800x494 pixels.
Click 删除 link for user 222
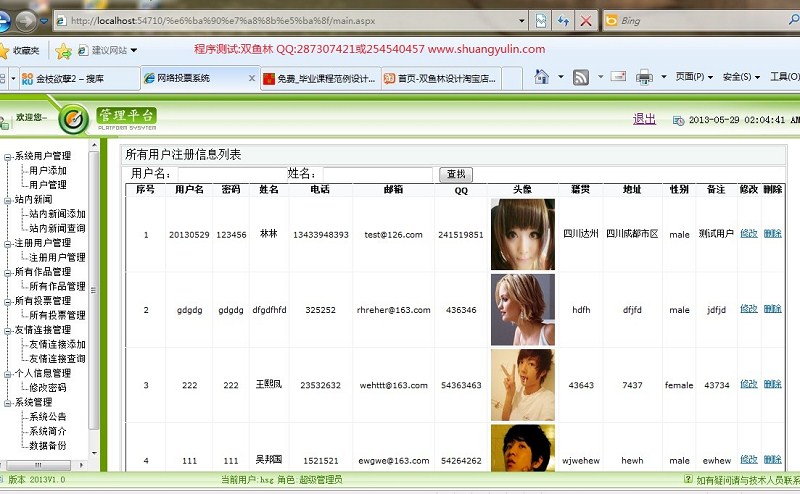[x=772, y=384]
